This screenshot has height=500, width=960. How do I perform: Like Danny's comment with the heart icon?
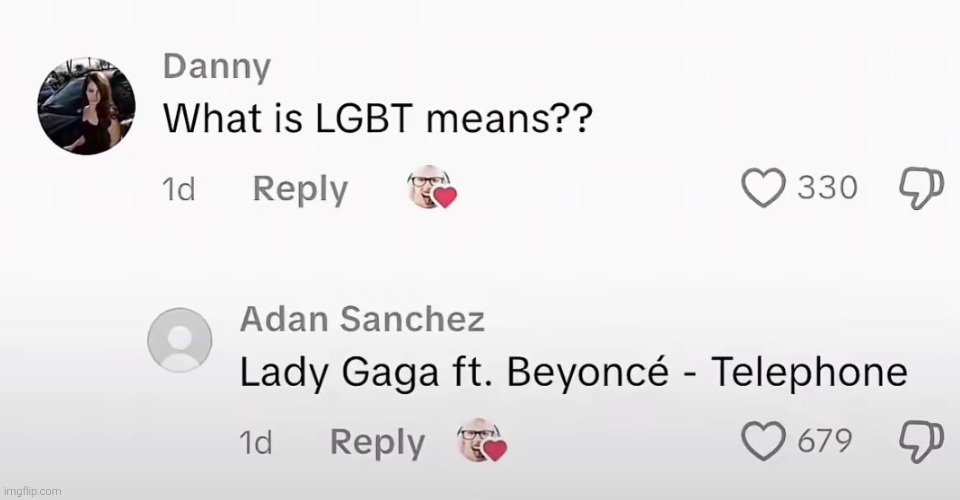(766, 187)
